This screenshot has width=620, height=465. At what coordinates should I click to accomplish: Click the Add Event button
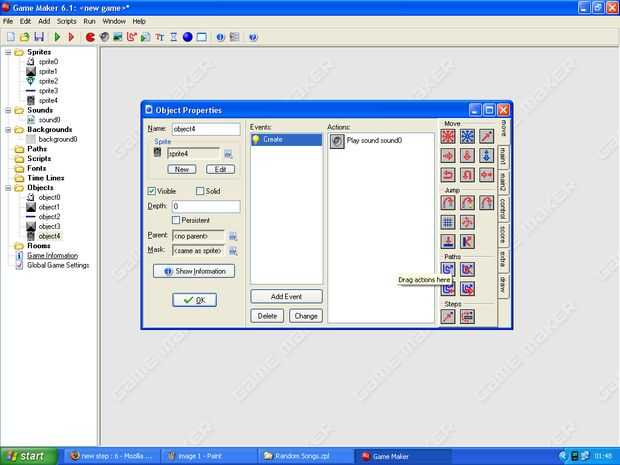point(286,297)
